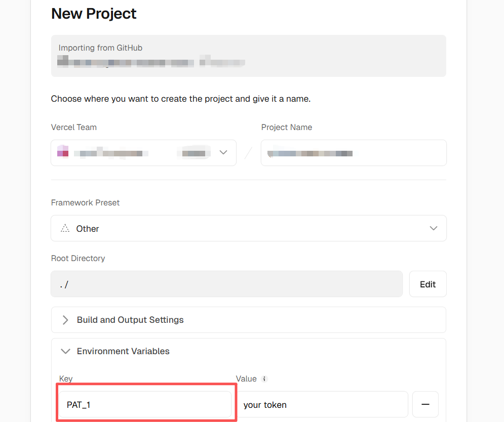Image resolution: width=504 pixels, height=422 pixels.
Task: Click the Environment Variables section title
Action: 123,351
